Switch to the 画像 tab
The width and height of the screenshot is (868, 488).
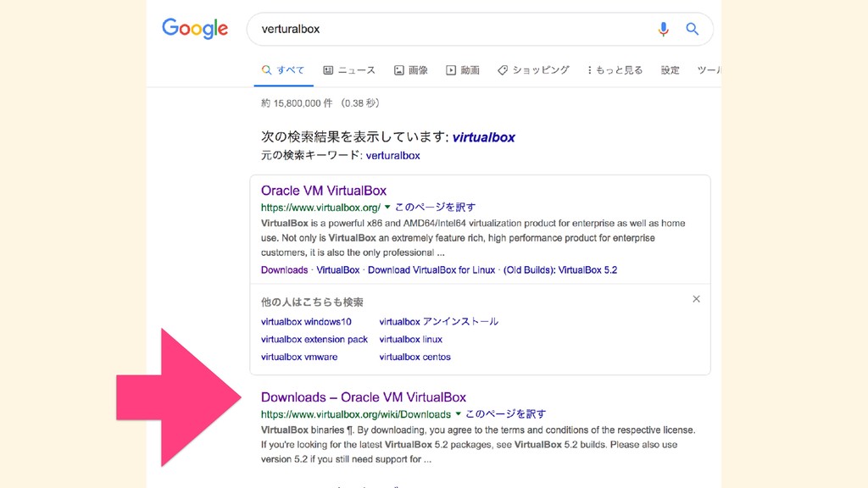tap(411, 70)
